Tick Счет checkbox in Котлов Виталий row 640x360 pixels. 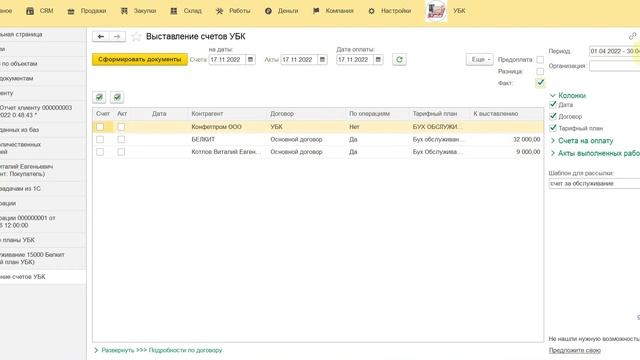point(100,152)
